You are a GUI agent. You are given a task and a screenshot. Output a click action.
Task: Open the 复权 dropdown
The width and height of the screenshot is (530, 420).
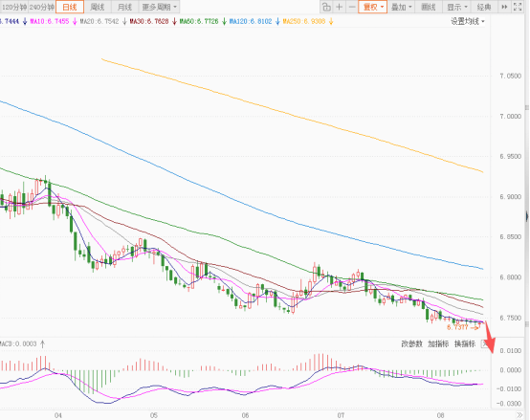(x=373, y=7)
